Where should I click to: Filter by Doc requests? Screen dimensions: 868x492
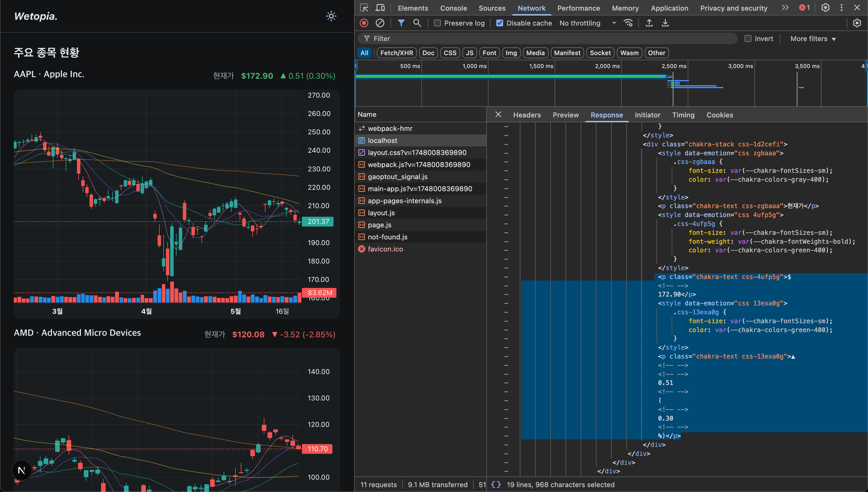[x=429, y=53]
